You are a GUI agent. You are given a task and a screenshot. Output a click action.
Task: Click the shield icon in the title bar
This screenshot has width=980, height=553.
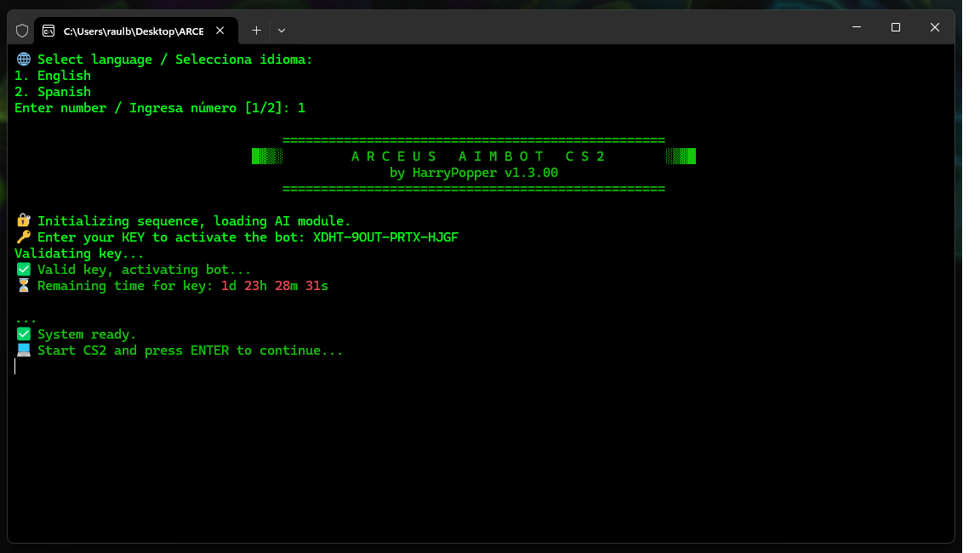coord(22,31)
